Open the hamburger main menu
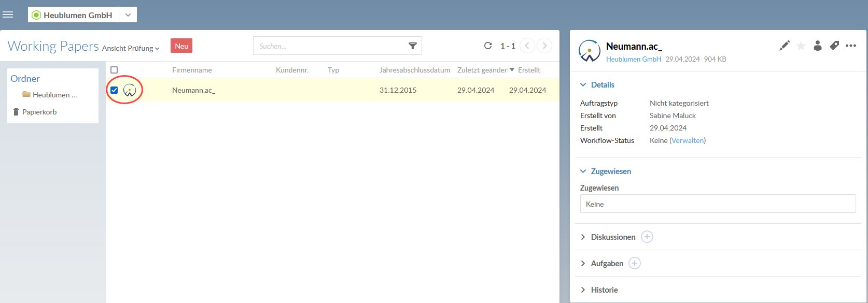 [x=8, y=15]
